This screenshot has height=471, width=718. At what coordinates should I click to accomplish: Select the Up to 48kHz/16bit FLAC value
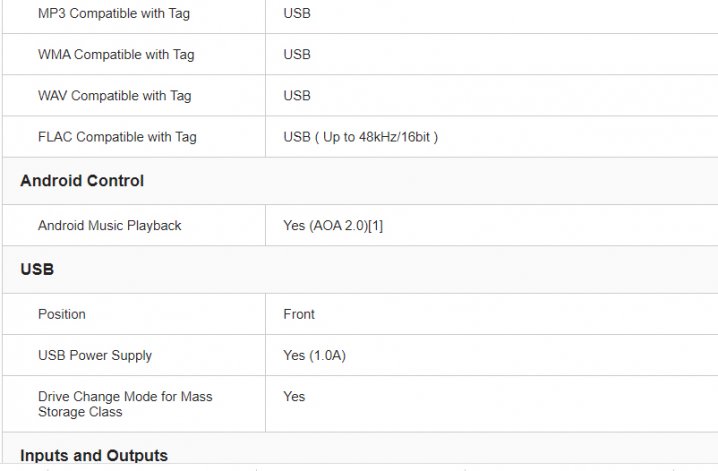375,137
